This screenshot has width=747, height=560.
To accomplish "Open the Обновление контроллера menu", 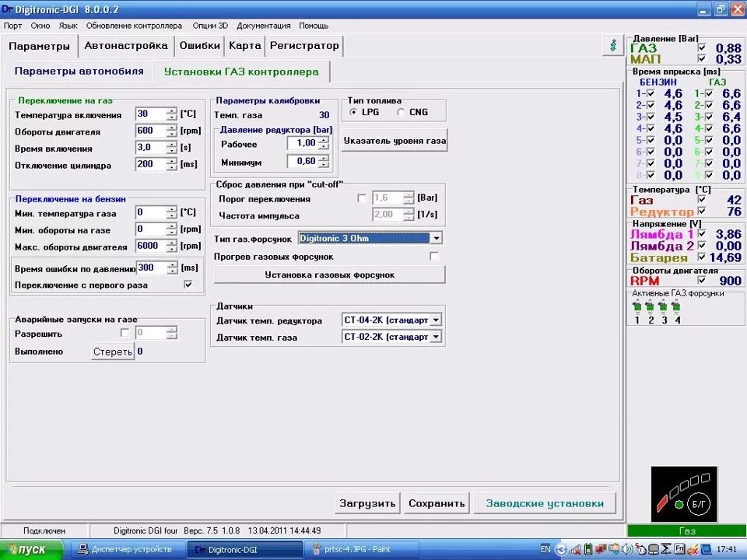I will [x=134, y=26].
